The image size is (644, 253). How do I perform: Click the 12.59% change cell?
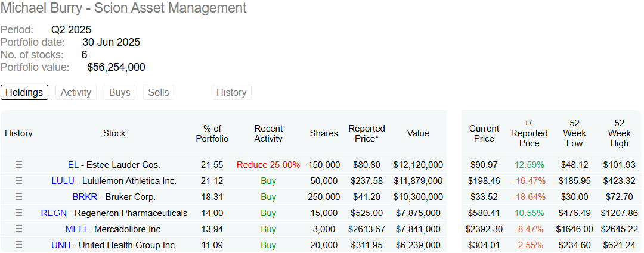pos(530,165)
